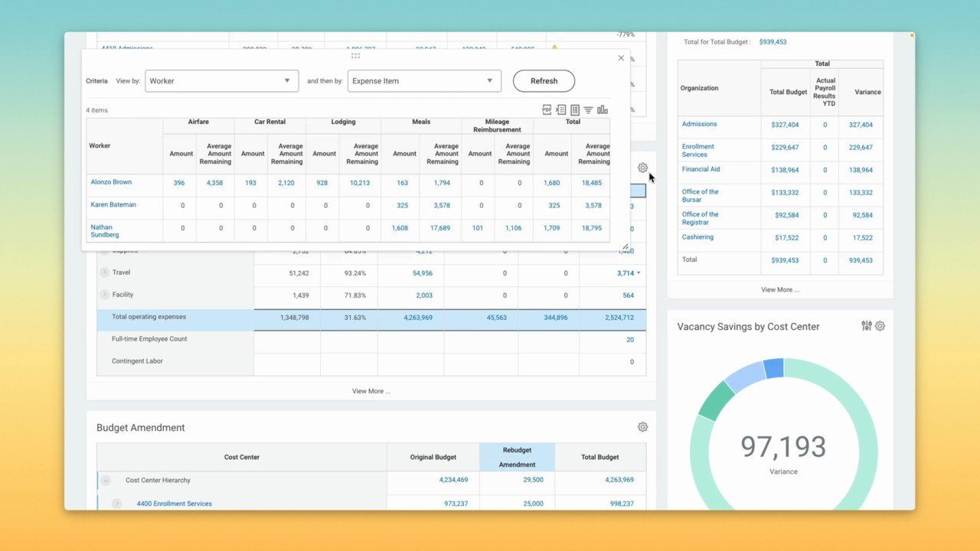This screenshot has width=980, height=551.
Task: Click the Cashiering budget $17,522
Action: [x=786, y=238]
